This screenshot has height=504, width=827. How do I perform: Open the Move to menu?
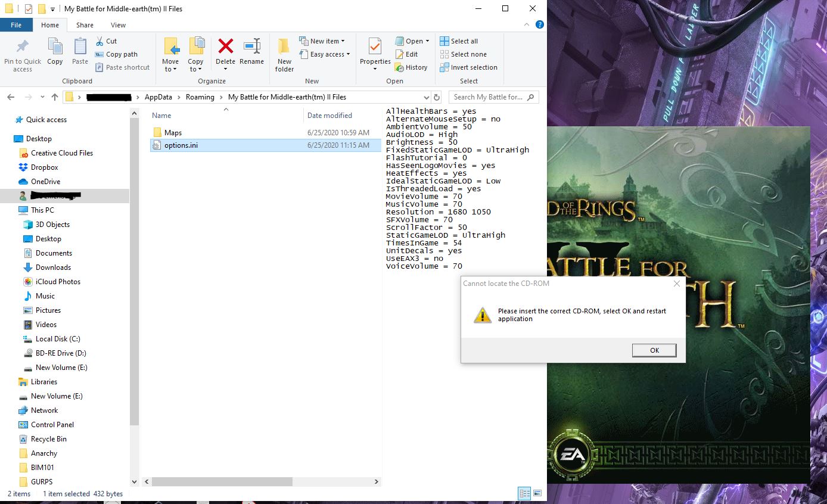point(170,55)
